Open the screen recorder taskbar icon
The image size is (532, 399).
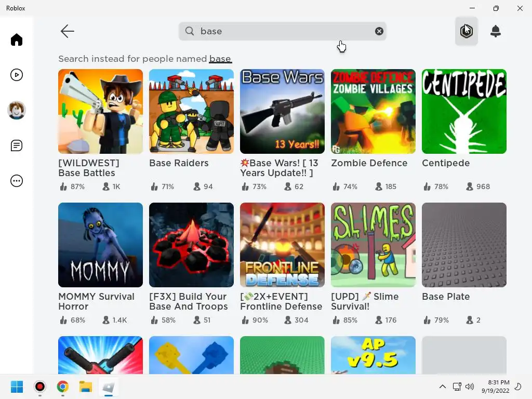[39, 387]
